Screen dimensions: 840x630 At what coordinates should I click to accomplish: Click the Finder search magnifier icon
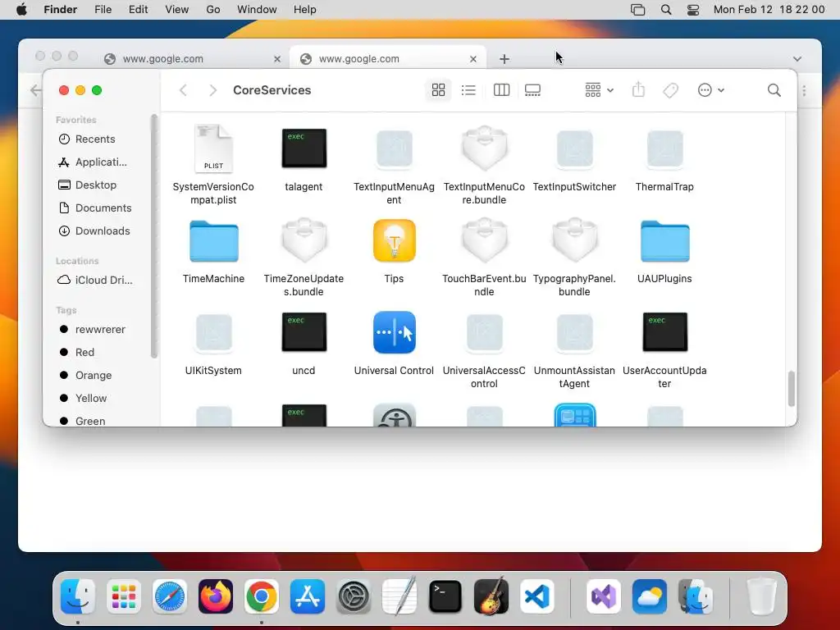[x=774, y=90]
